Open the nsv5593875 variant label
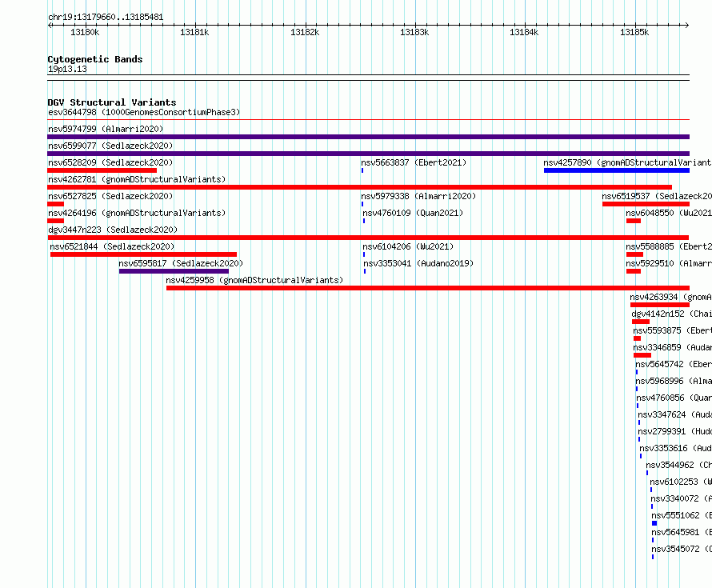Image resolution: width=712 pixels, height=588 pixels. point(673,330)
